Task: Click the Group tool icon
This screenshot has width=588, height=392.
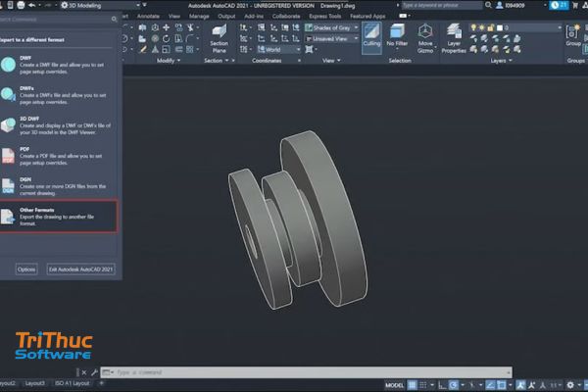Action: (573, 35)
